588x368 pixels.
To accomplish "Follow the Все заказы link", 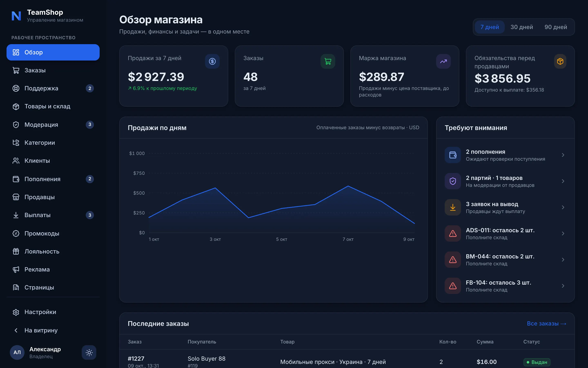I will point(546,323).
